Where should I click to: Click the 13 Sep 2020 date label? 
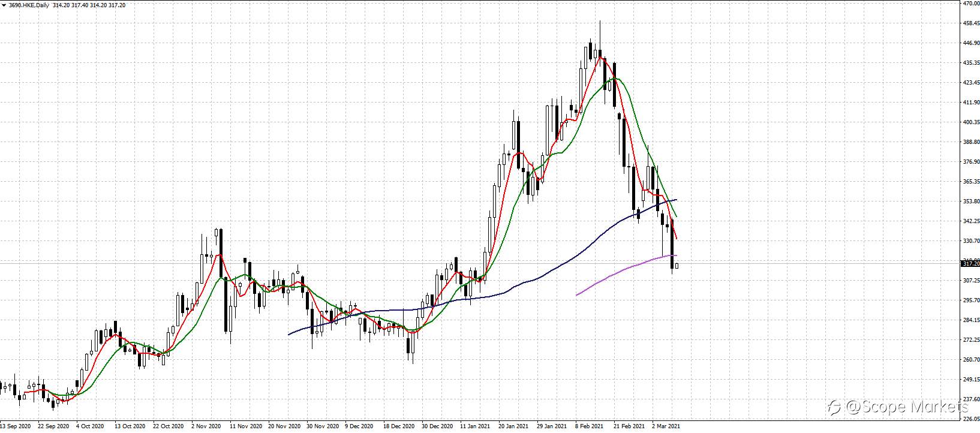coord(15,427)
